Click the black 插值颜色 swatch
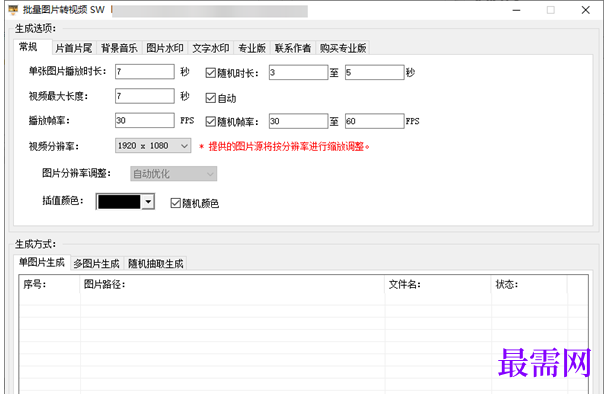Image resolution: width=610 pixels, height=394 pixels. coord(119,201)
